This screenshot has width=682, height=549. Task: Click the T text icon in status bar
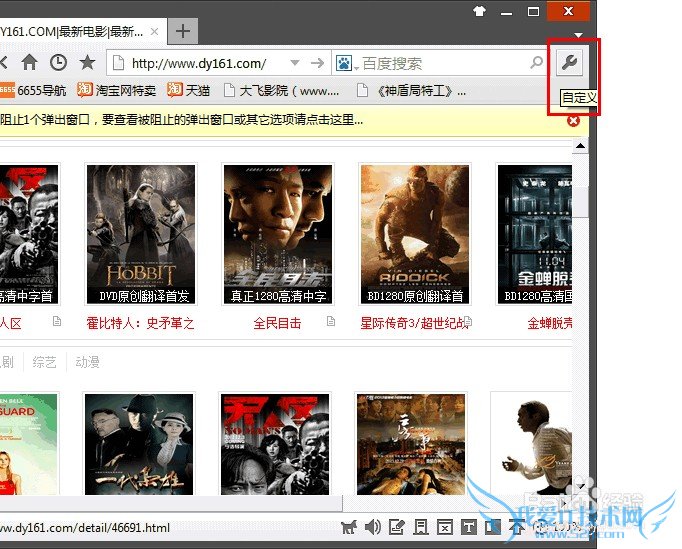pos(468,528)
